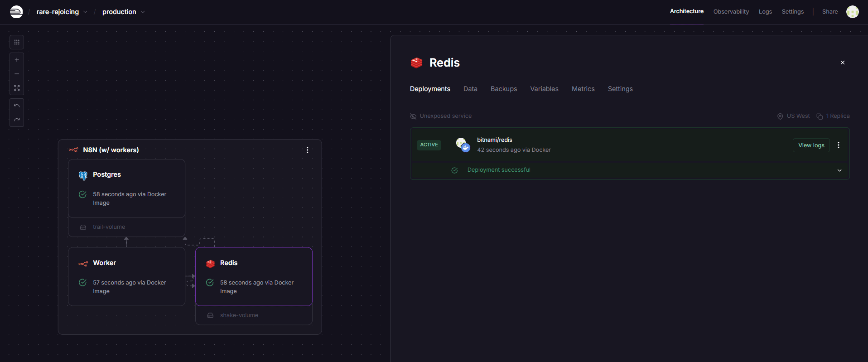Click the shake-volume disk icon
This screenshot has height=362, width=868.
210,315
